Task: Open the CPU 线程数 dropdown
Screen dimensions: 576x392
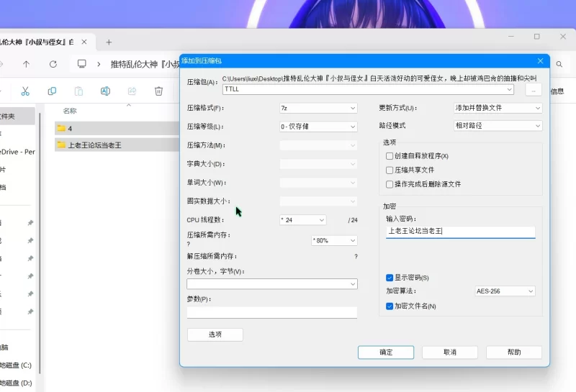Action: 302,220
